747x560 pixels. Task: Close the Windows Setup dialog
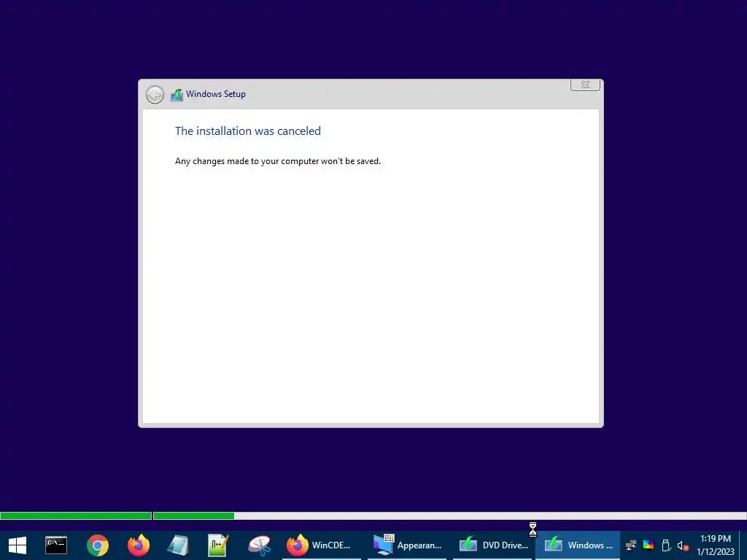pos(585,85)
